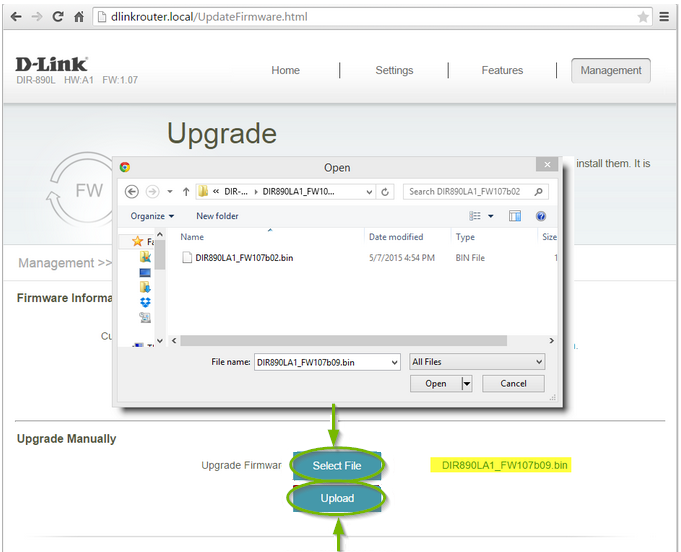Open recent locations dropdown in Open dialog
The width and height of the screenshot is (681, 552).
click(x=170, y=192)
